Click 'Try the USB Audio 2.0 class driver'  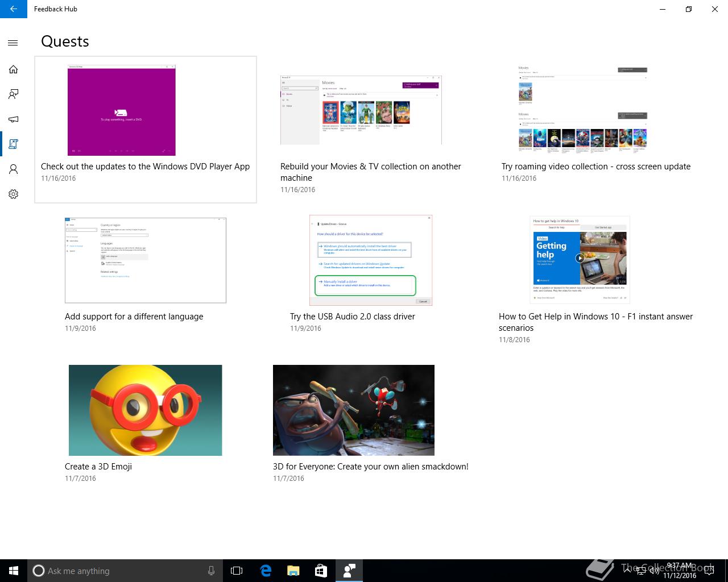pos(353,317)
